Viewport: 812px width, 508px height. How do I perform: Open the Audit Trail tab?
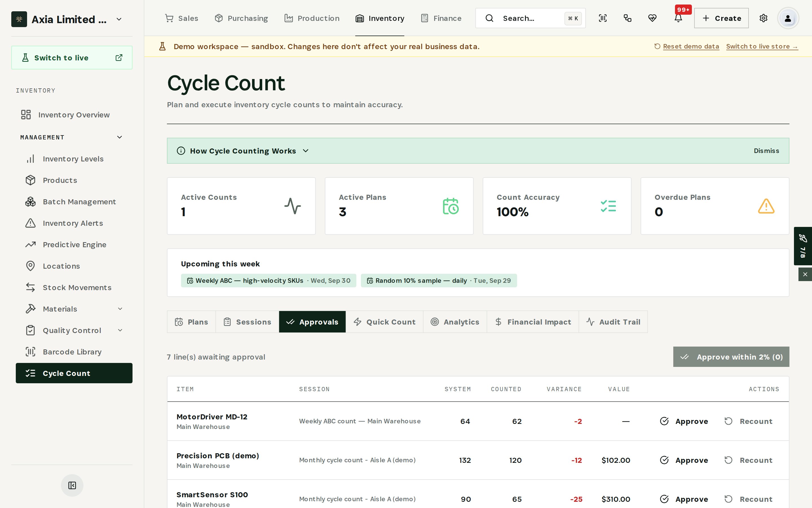coord(613,322)
